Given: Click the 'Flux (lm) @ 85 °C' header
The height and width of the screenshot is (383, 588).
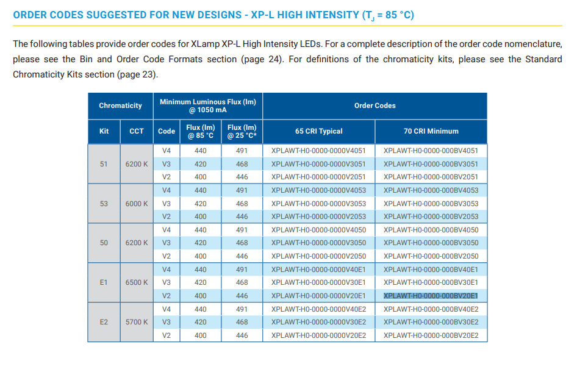Looking at the screenshot, I should (201, 131).
